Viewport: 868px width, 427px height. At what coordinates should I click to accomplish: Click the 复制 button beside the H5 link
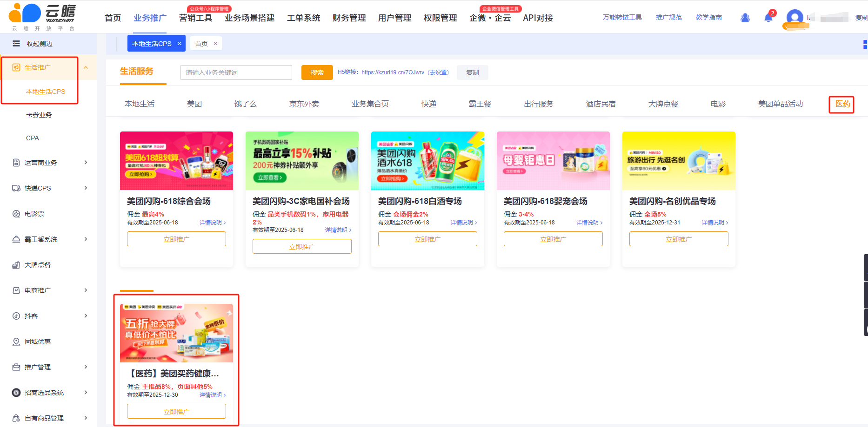click(473, 72)
